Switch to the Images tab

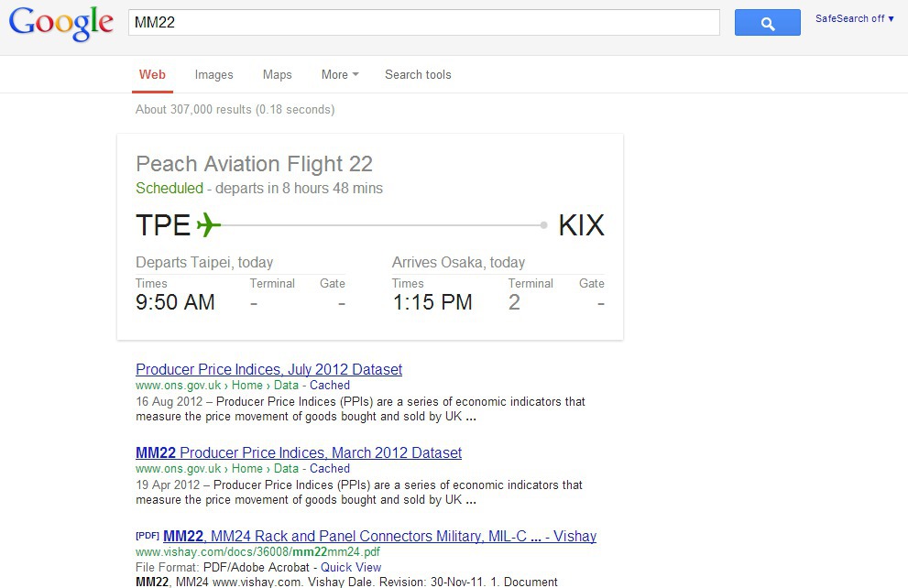(213, 75)
